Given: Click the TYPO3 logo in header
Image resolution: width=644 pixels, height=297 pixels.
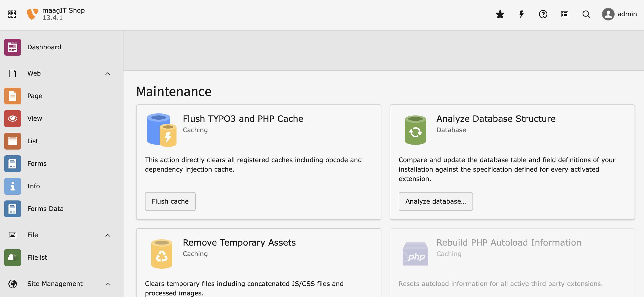Looking at the screenshot, I should (x=33, y=14).
